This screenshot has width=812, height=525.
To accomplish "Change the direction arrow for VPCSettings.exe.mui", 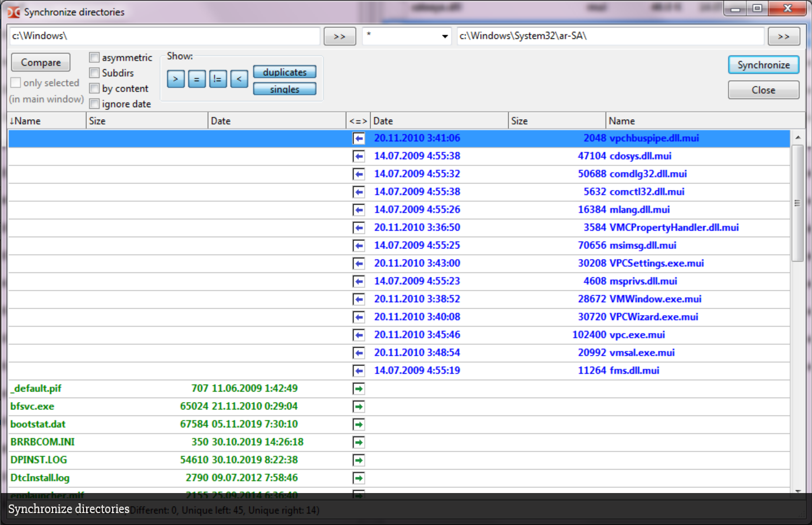I will coord(358,263).
